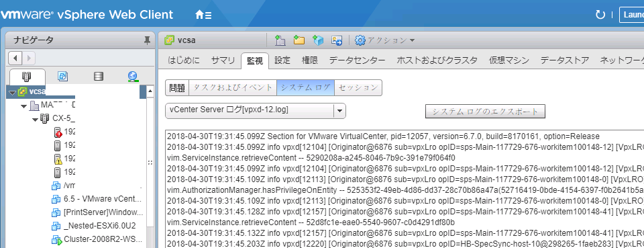Screen dimensions: 644x248
Task: Switch to システム ログ sub-tab
Action: 306,87
